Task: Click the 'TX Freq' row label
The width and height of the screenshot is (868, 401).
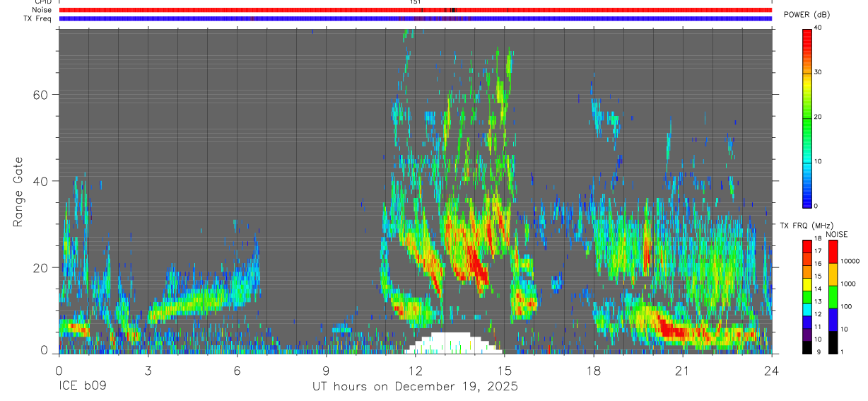Action: point(37,18)
